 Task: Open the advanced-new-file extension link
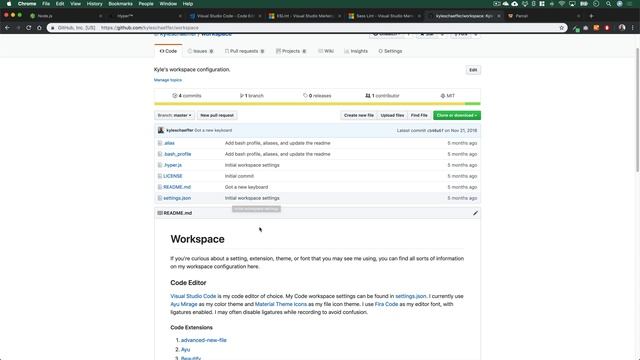point(204,340)
